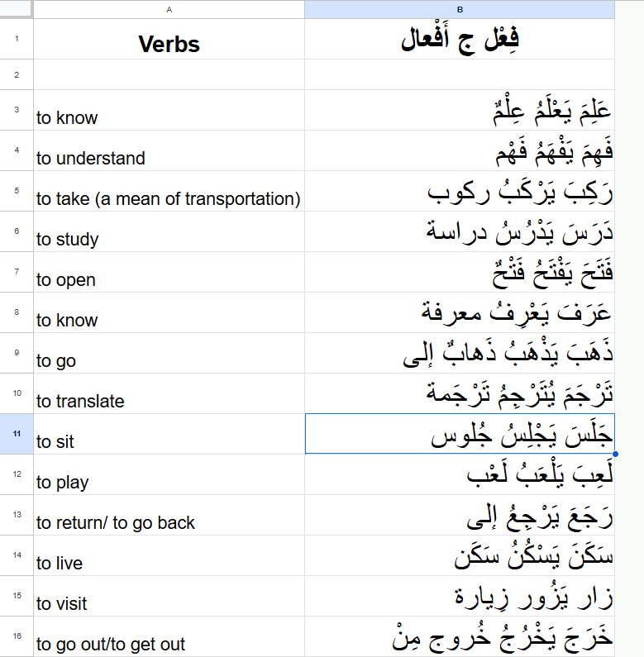Select row 3 header
The height and width of the screenshot is (657, 644).
[17, 110]
